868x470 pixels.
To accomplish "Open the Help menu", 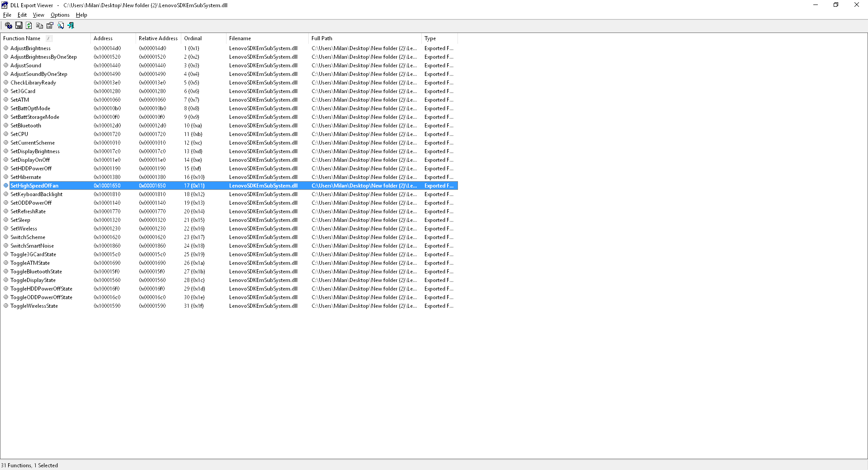I will [81, 15].
